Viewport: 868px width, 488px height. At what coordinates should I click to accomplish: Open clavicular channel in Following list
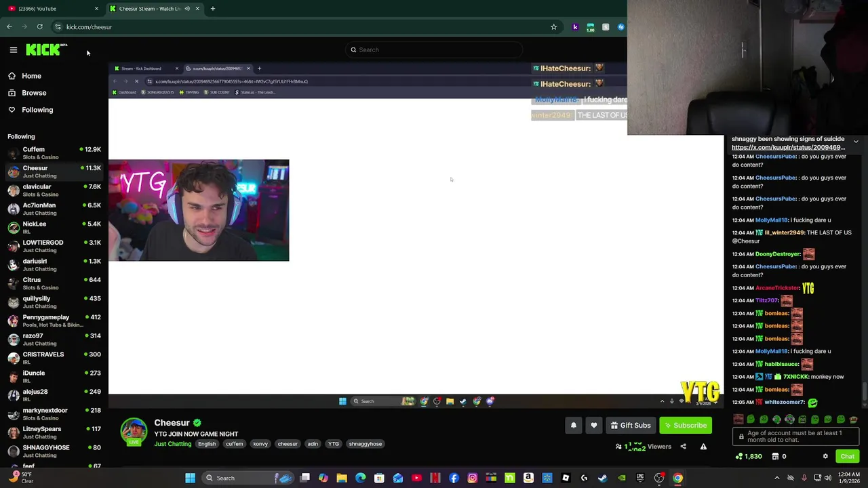[x=54, y=190]
